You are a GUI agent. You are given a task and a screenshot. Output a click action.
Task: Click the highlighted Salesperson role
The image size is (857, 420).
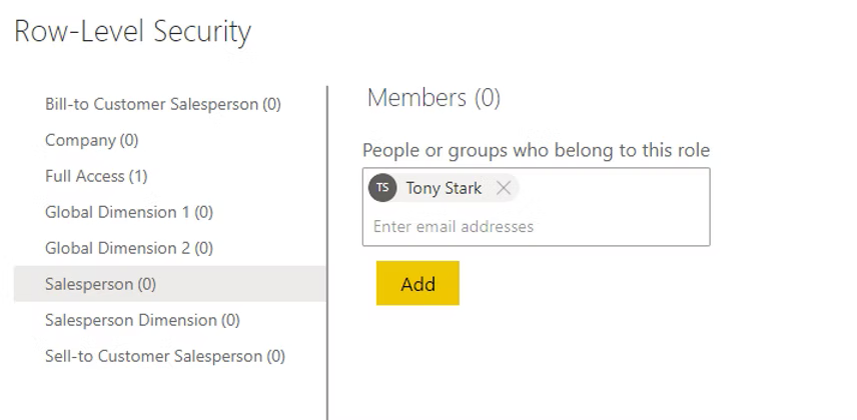(x=100, y=284)
